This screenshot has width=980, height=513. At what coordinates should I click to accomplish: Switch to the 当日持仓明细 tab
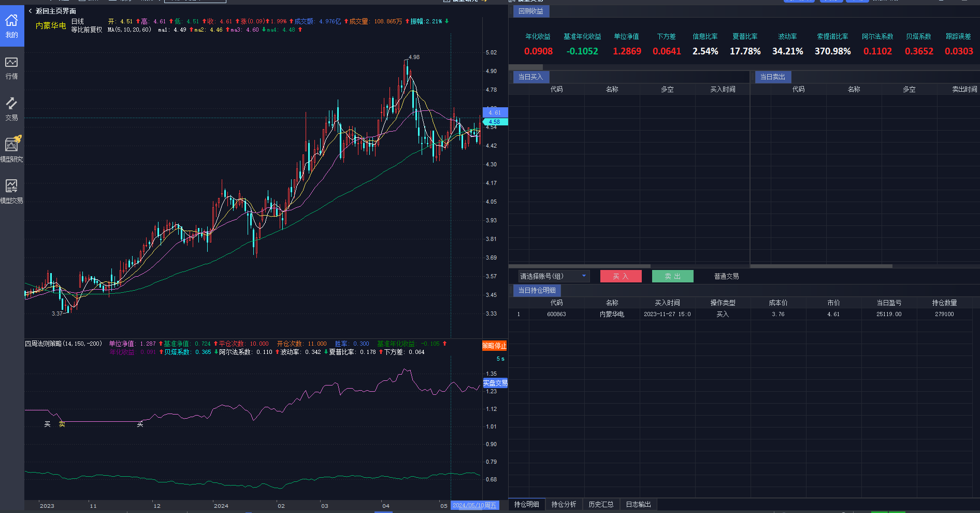(x=537, y=290)
